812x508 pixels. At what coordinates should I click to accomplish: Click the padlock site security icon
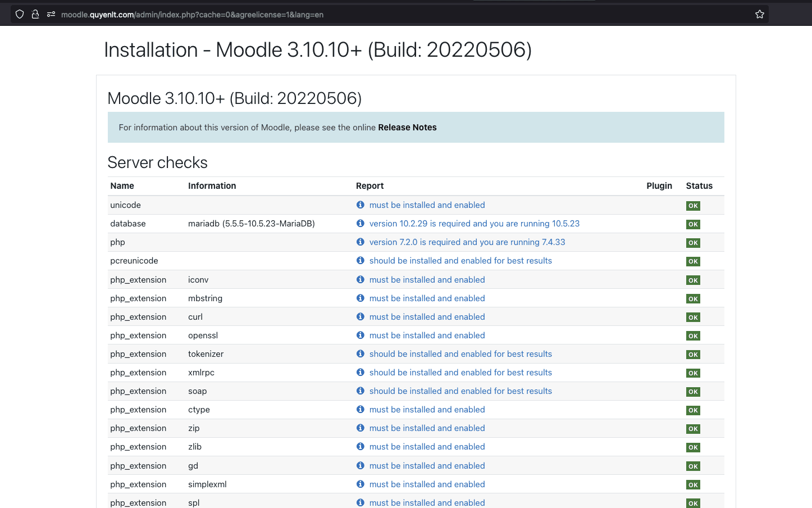(35, 15)
